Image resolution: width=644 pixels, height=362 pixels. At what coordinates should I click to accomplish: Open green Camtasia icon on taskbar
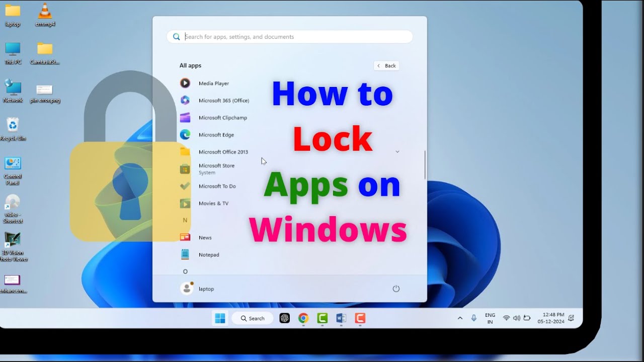click(x=323, y=318)
